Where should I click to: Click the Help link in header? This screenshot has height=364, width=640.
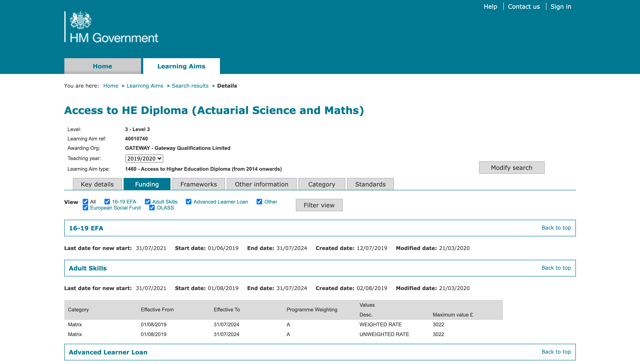pyautogui.click(x=490, y=7)
